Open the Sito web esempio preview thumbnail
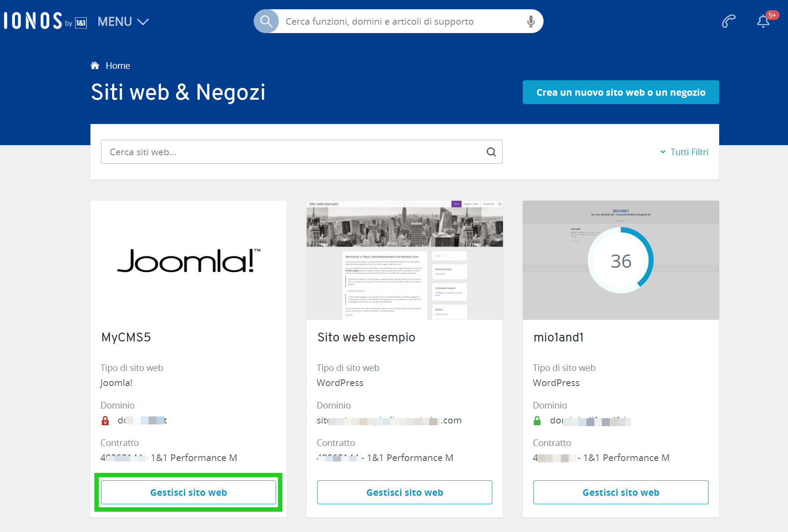This screenshot has height=532, width=788. pyautogui.click(x=405, y=260)
